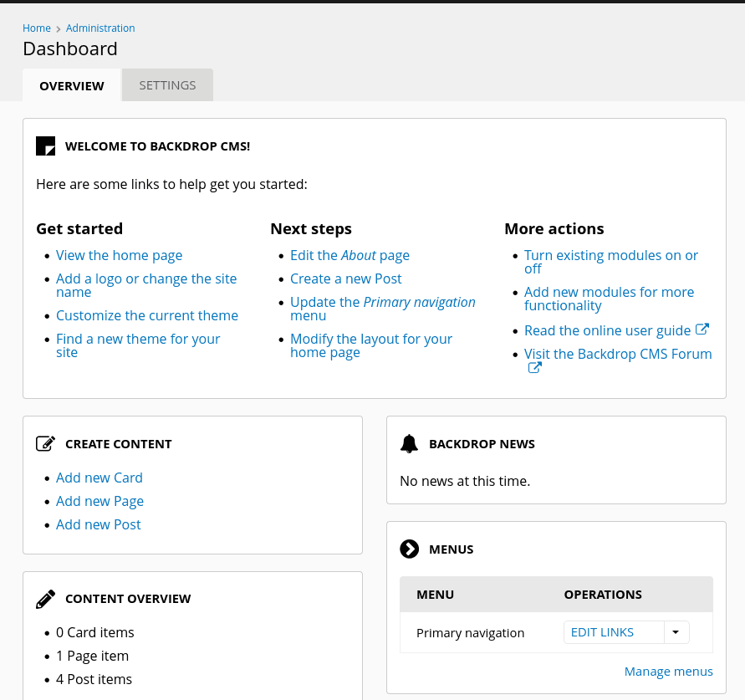This screenshot has width=745, height=700.
Task: Click the external link icon beside user guide
Action: tap(702, 329)
